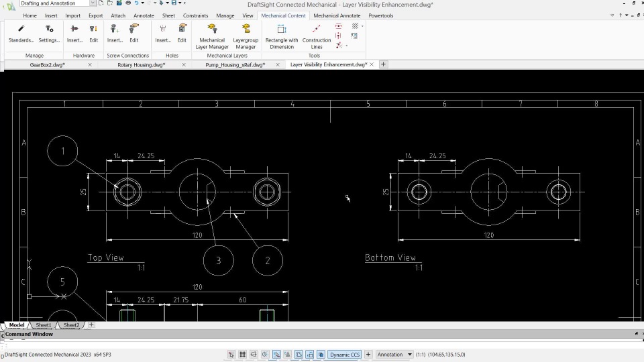Switch to GearBox2.dwg document tab

[x=47, y=65]
